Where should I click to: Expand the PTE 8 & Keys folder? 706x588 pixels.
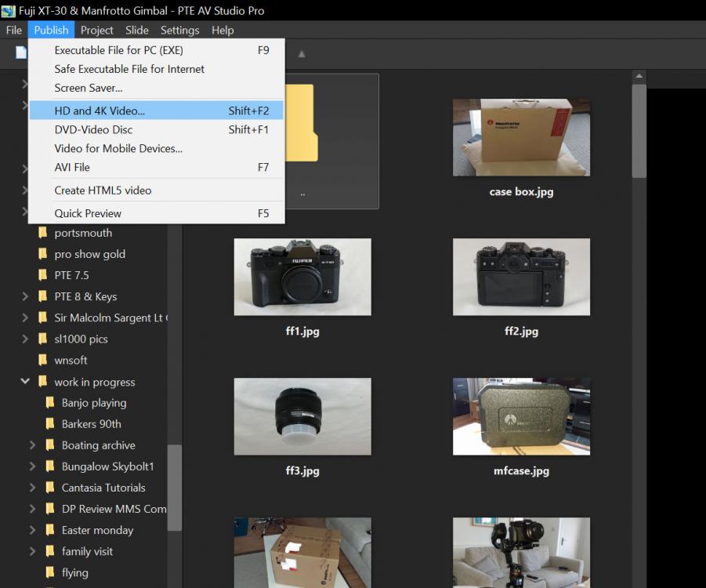[x=25, y=296]
